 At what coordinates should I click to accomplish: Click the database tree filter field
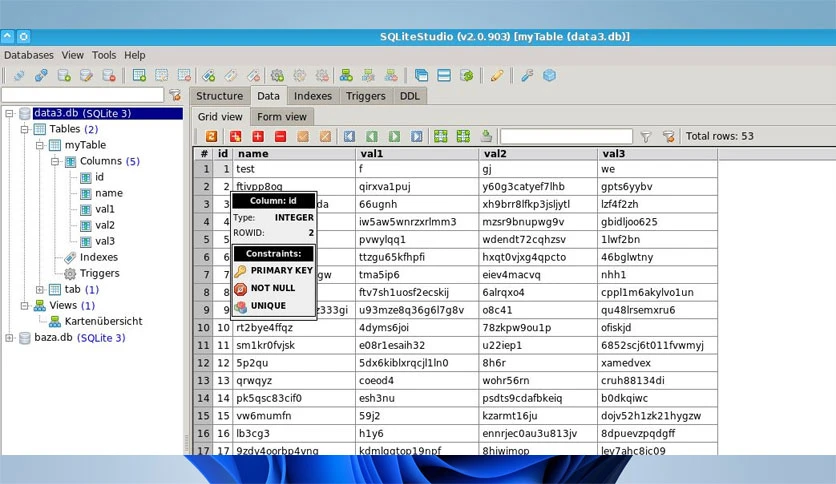tap(83, 95)
